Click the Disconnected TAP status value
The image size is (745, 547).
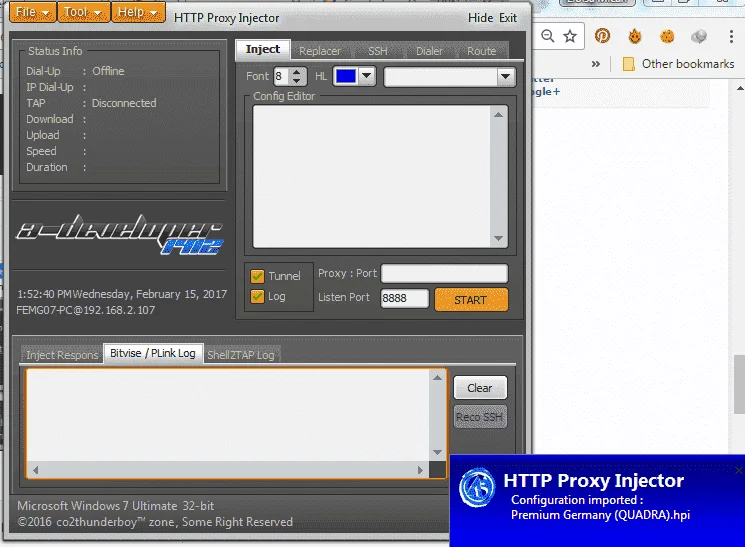(124, 103)
